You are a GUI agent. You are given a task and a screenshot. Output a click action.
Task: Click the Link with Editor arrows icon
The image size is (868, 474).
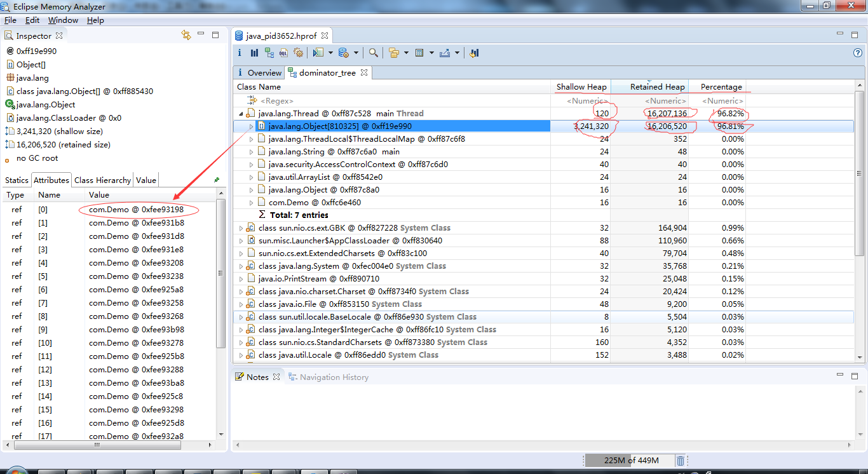186,36
